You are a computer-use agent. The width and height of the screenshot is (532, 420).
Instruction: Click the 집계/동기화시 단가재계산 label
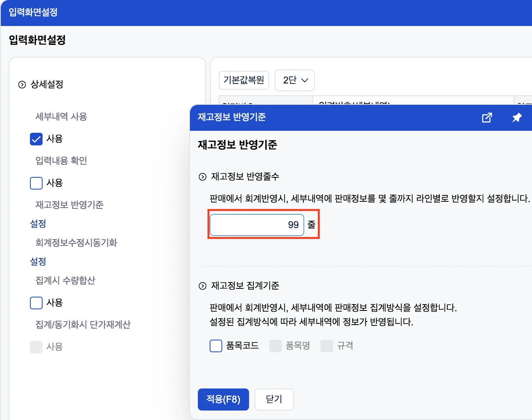click(83, 325)
